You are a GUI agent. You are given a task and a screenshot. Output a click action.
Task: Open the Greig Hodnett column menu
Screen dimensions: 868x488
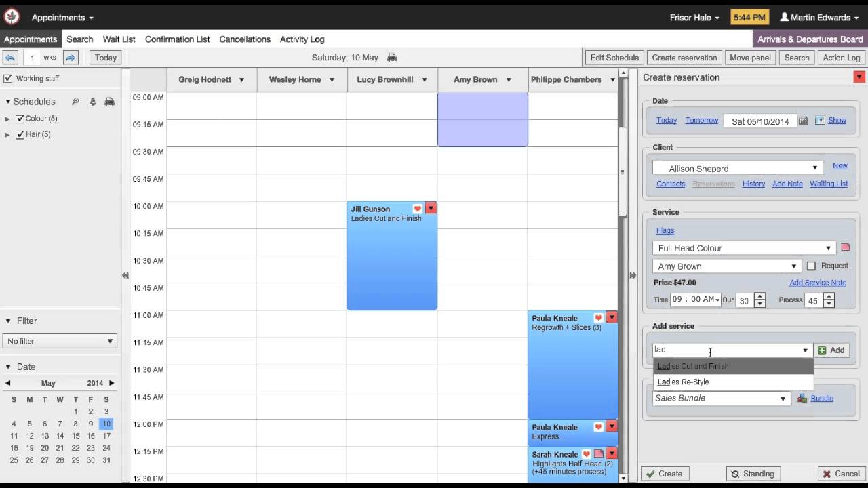pyautogui.click(x=241, y=80)
